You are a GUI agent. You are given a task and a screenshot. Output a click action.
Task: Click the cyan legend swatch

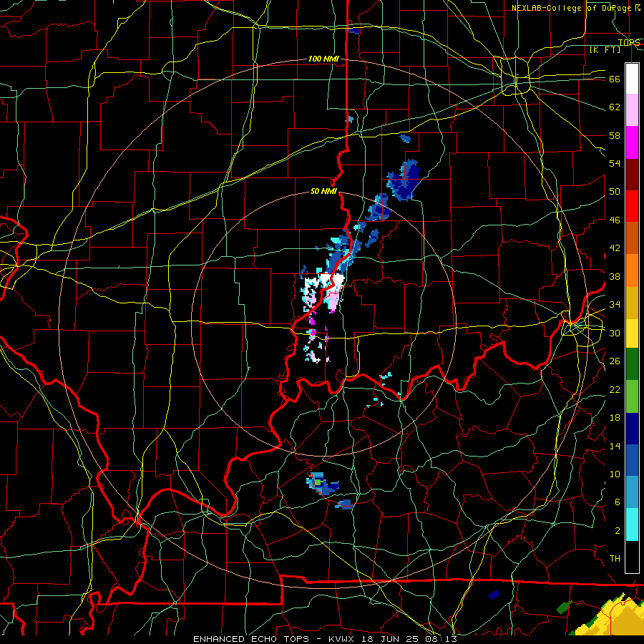pyautogui.click(x=632, y=525)
